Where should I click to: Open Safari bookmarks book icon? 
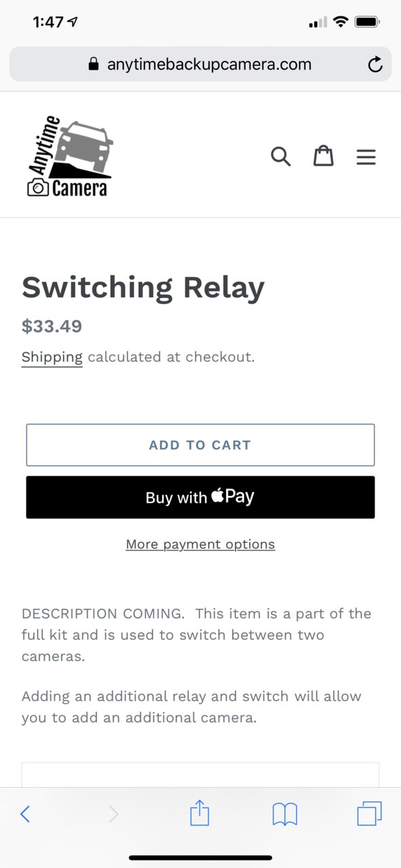(285, 814)
